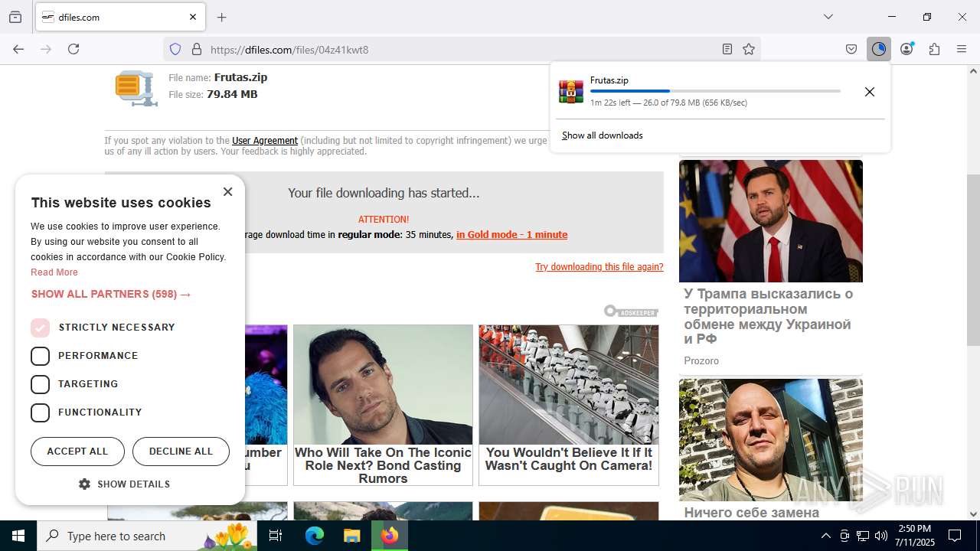Screen dimensions: 980x551
Task: Show hidden system tray icons
Action: click(825, 536)
